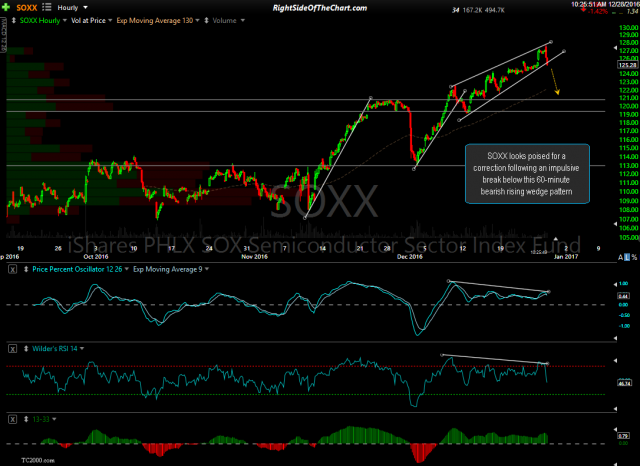Viewport: 640px width, 466px height.
Task: Click the PPO current value label 0.44
Action: point(623,296)
